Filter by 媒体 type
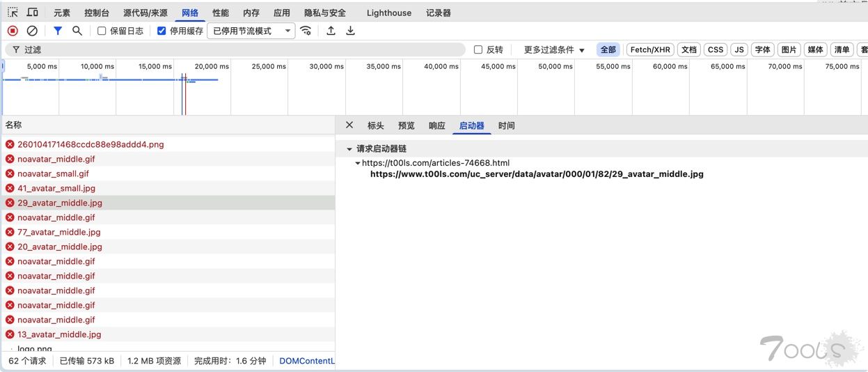The height and width of the screenshot is (372, 868). [x=814, y=49]
